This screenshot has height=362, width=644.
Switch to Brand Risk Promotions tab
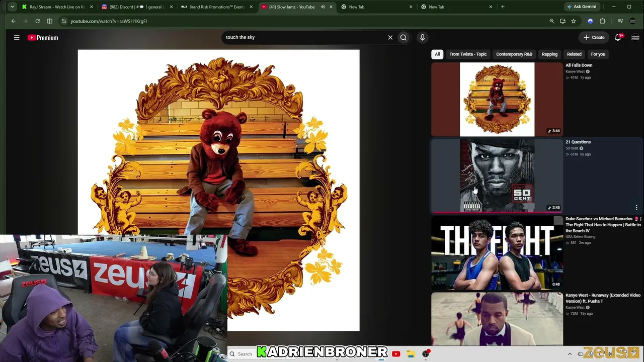(217, 7)
